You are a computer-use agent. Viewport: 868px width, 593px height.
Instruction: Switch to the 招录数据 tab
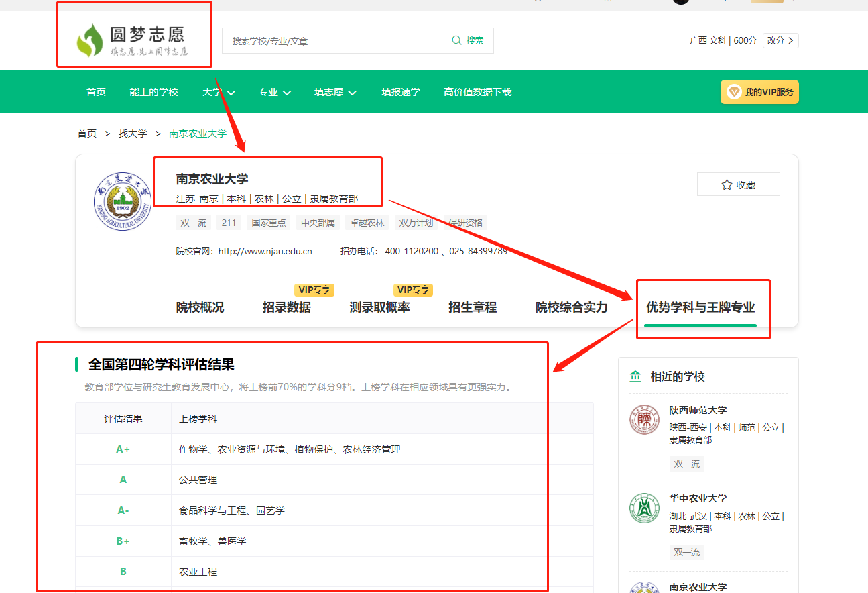[286, 307]
